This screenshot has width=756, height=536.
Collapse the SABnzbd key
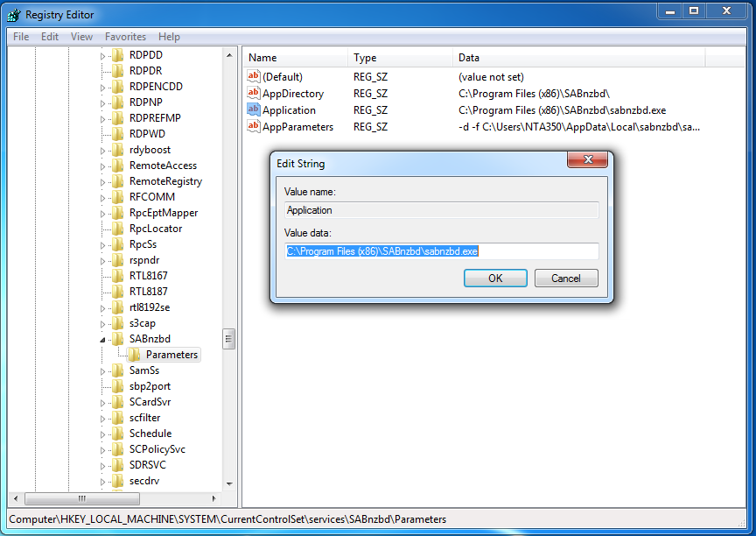click(x=102, y=340)
